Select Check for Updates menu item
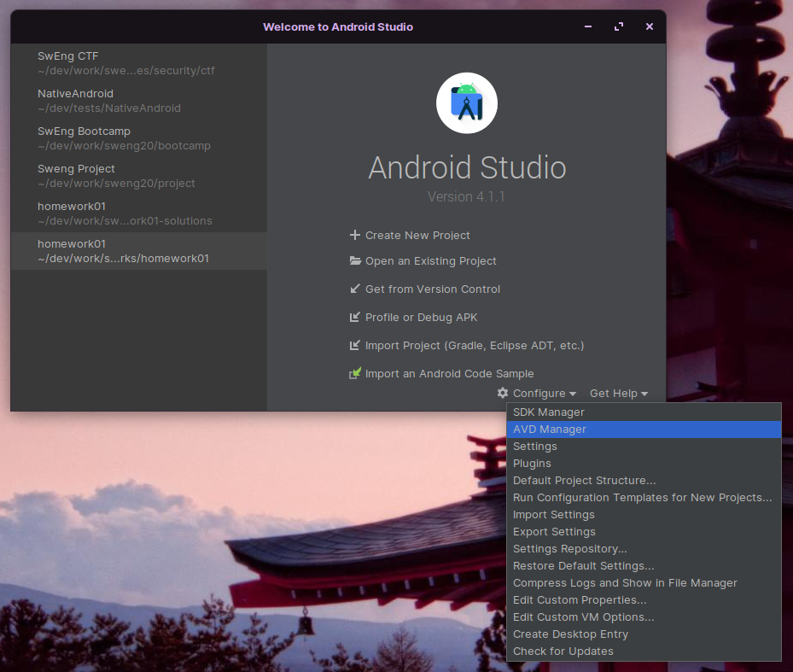The width and height of the screenshot is (793, 672). point(644,652)
